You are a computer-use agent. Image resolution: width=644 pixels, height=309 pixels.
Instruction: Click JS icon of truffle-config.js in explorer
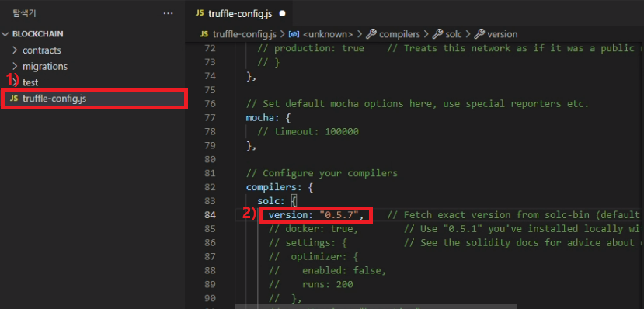[14, 99]
